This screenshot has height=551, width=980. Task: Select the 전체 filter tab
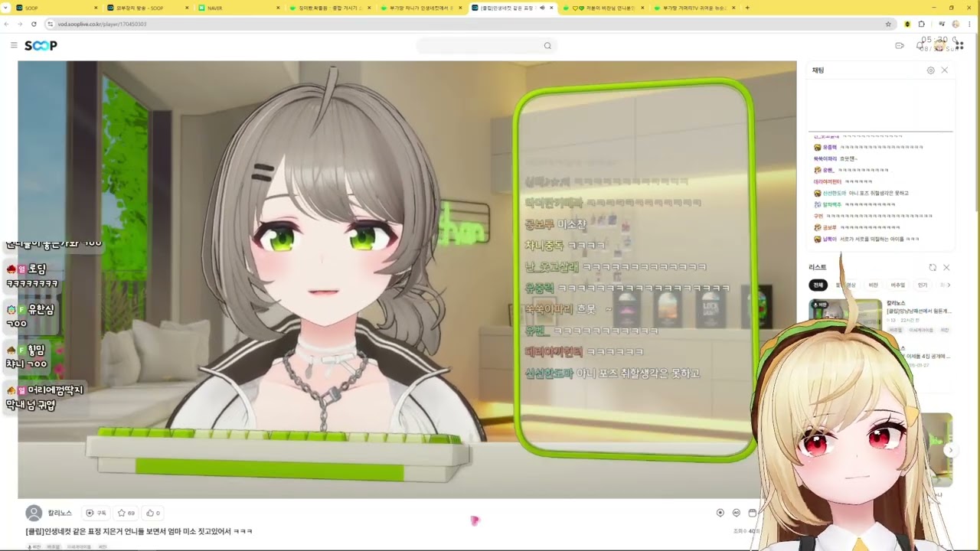coord(818,285)
